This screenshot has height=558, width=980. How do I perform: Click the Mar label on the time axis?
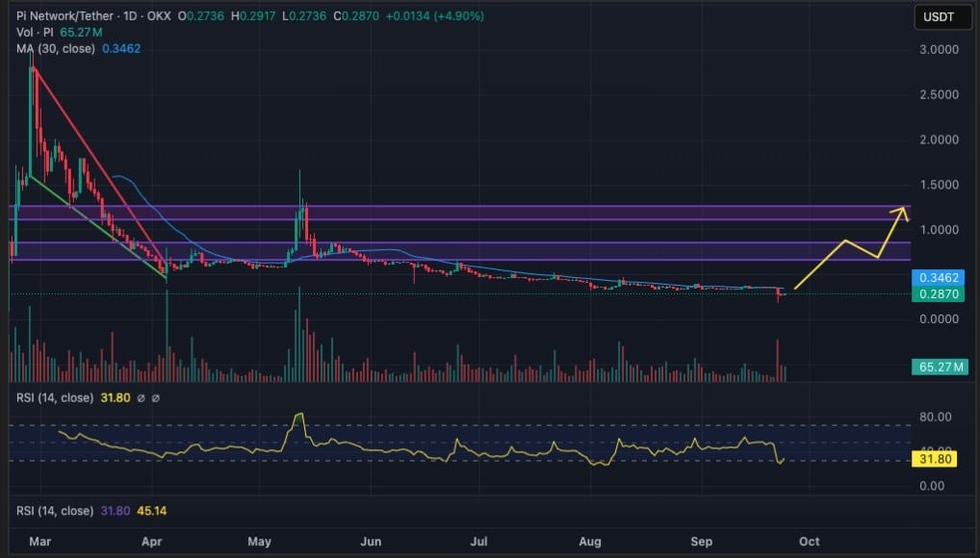(40, 542)
